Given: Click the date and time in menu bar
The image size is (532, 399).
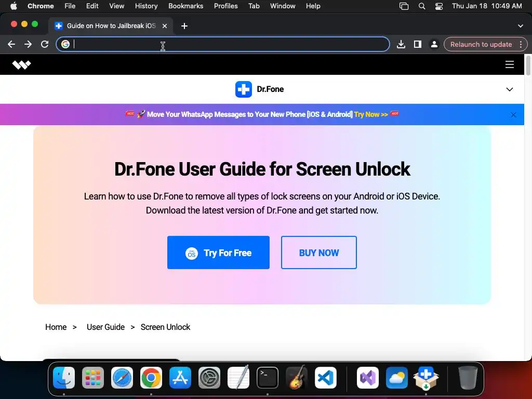Looking at the screenshot, I should [487, 6].
